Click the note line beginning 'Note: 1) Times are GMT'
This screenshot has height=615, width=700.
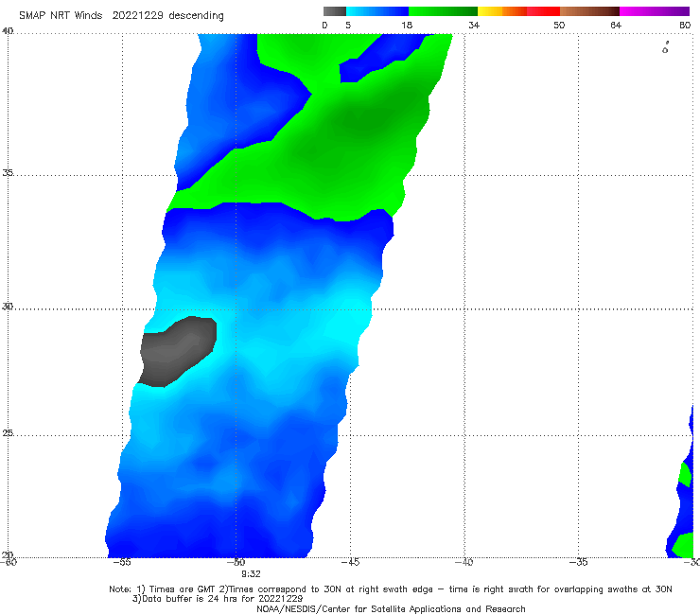tap(390, 589)
